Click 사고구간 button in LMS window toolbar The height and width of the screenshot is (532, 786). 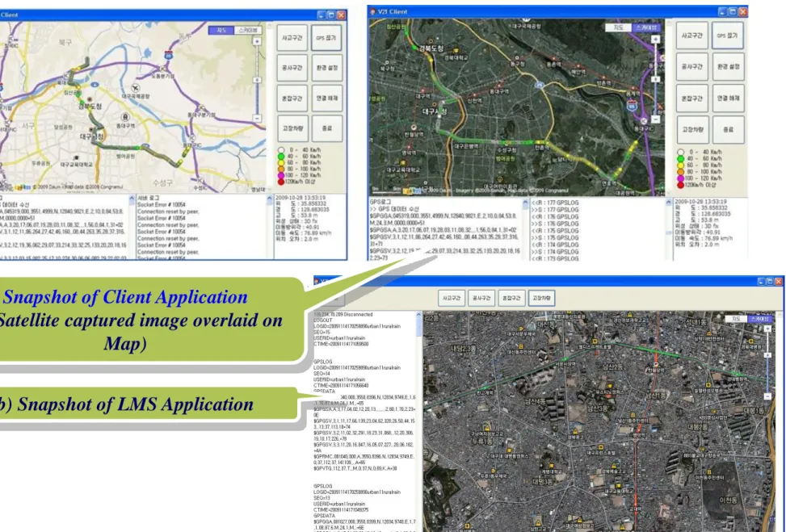(451, 298)
